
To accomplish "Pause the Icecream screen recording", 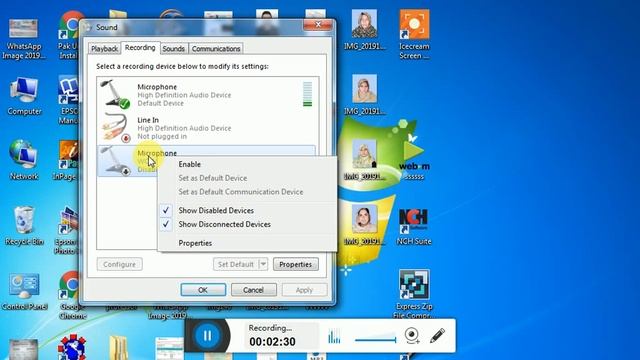I will pos(207,336).
